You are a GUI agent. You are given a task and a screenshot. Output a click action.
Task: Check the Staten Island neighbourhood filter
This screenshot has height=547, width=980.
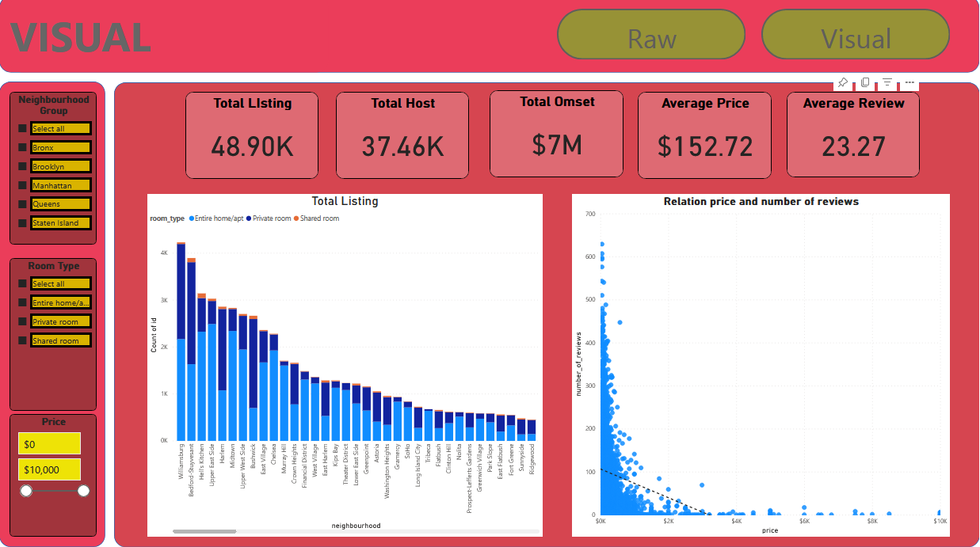click(x=23, y=222)
